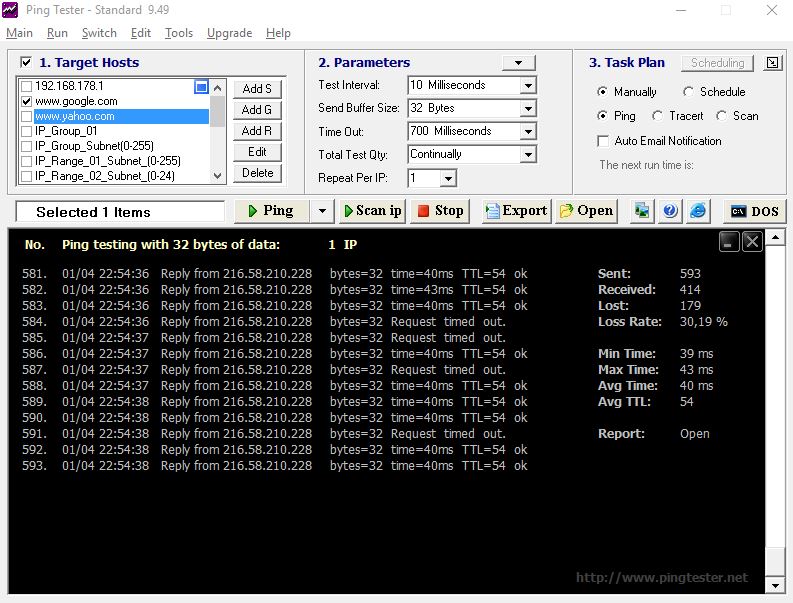
Task: Select the Manually radio option
Action: 602,92
